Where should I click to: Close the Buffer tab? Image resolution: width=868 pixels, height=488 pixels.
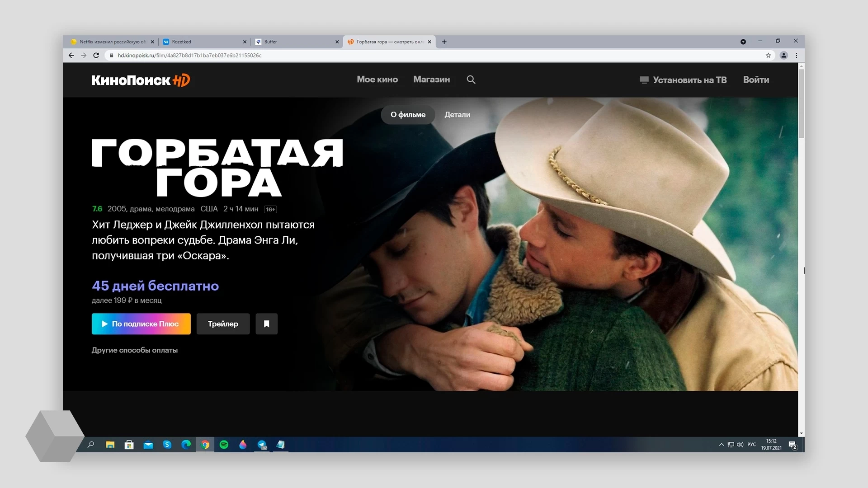click(337, 42)
